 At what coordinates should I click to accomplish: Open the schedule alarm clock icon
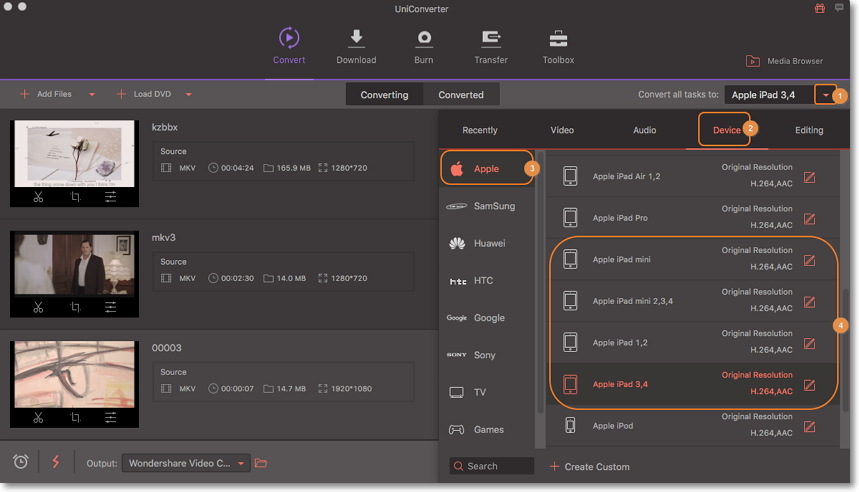pyautogui.click(x=21, y=462)
